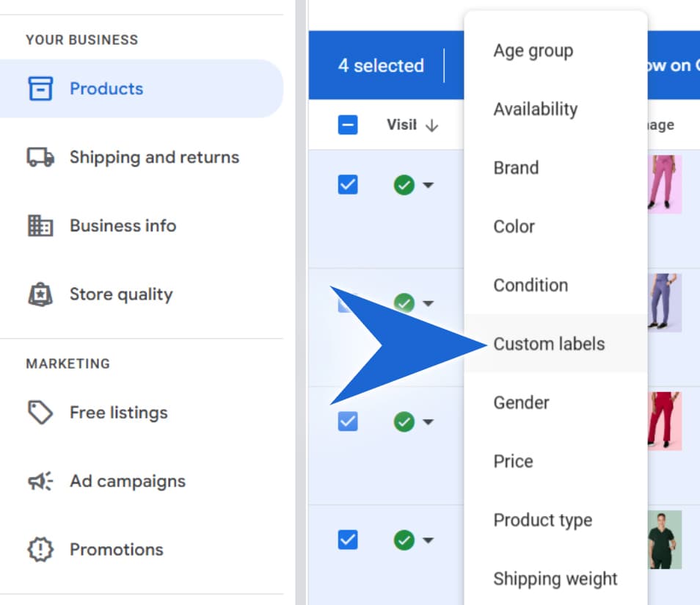Uncheck the select-all checkbox in the header
The width and height of the screenshot is (700, 605).
[x=347, y=125]
